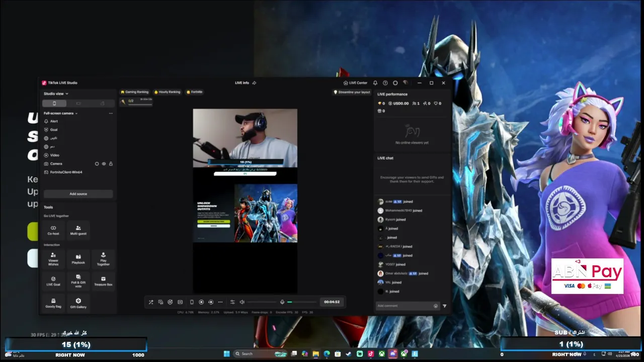Image resolution: width=644 pixels, height=362 pixels.
Task: Click the magic wand effects icon
Action: 151,302
